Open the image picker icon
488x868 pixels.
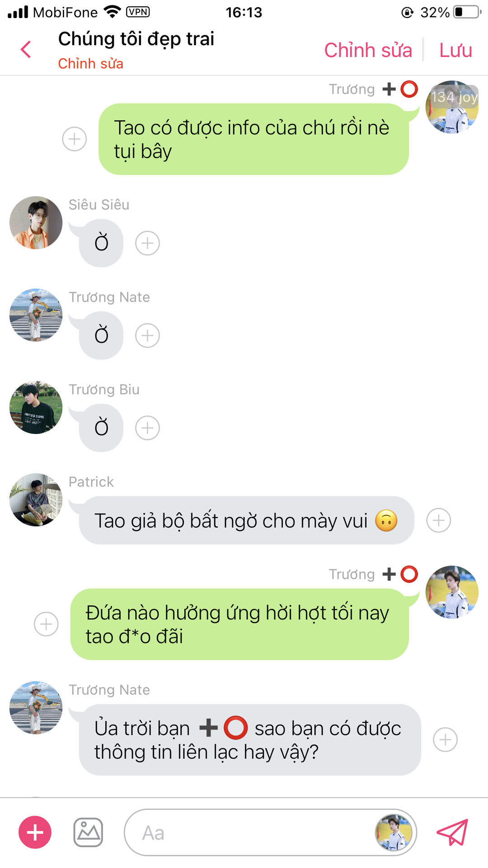click(88, 832)
